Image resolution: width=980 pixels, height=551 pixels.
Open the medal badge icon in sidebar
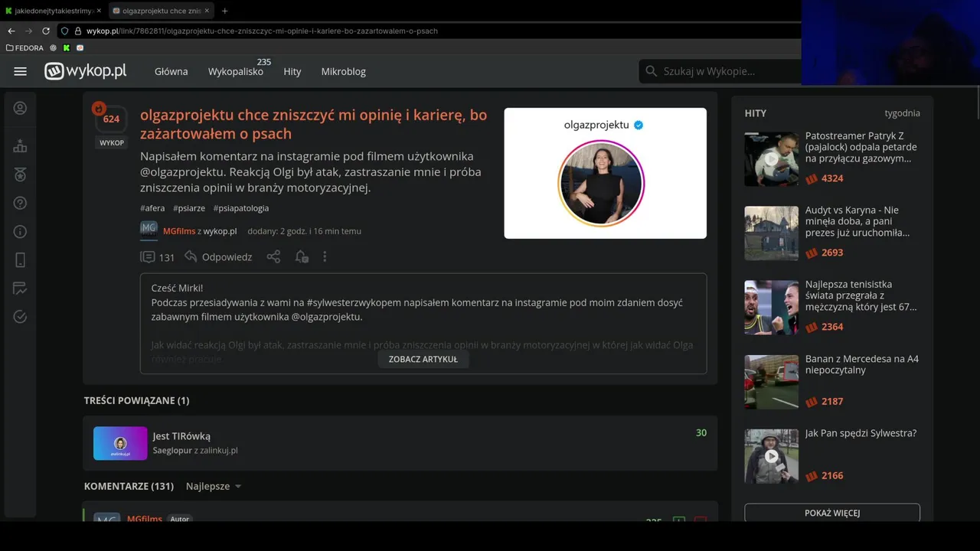pos(21,174)
